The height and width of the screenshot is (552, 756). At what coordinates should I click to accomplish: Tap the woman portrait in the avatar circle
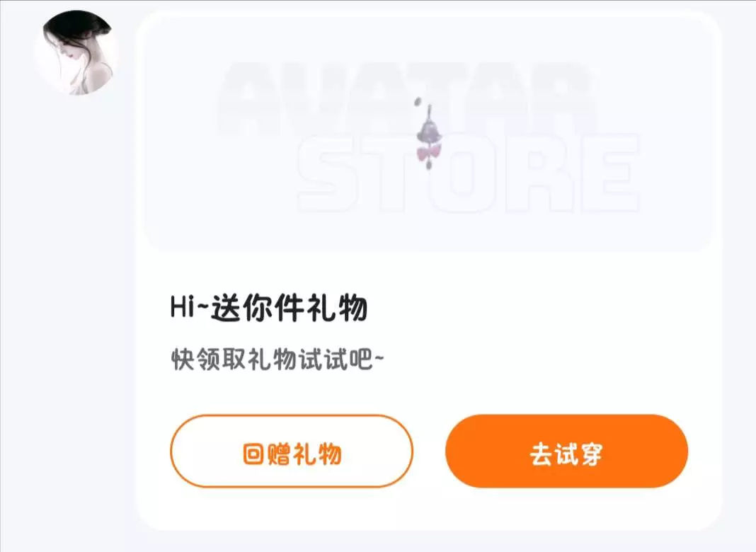click(x=76, y=52)
